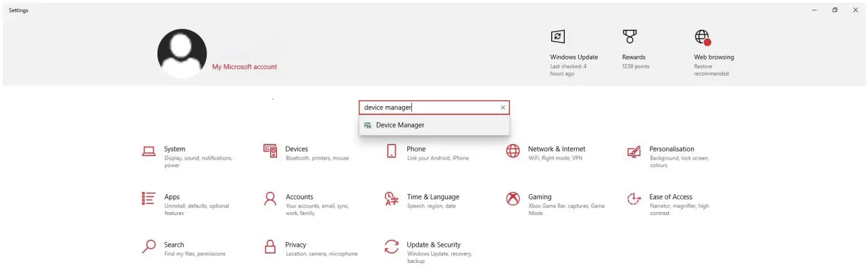
Task: Click 'Background, lock screen, colours' description
Action: pos(679,162)
